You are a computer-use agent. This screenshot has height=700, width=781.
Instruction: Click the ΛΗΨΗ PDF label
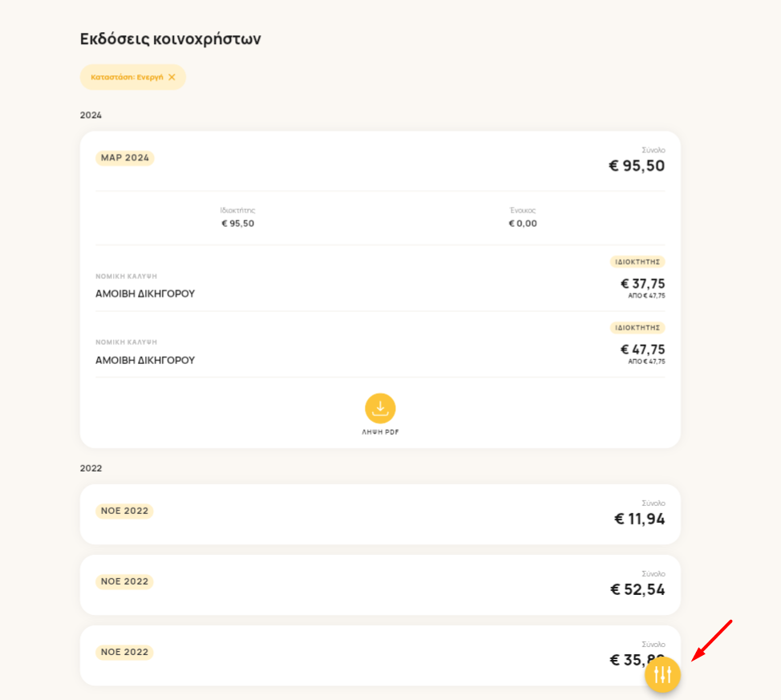click(x=380, y=432)
